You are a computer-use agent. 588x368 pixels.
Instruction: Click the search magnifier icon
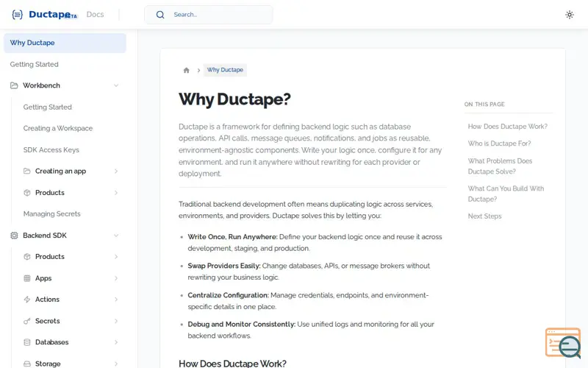pos(160,15)
